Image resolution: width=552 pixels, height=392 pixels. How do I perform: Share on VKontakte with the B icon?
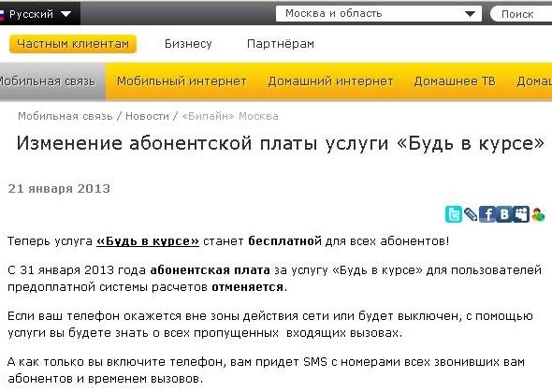pos(504,214)
